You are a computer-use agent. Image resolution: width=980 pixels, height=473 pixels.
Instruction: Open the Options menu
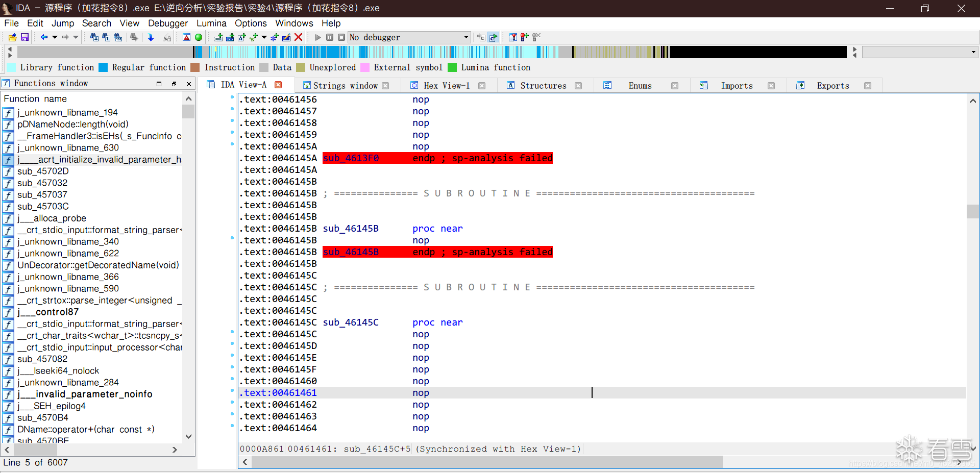point(251,23)
